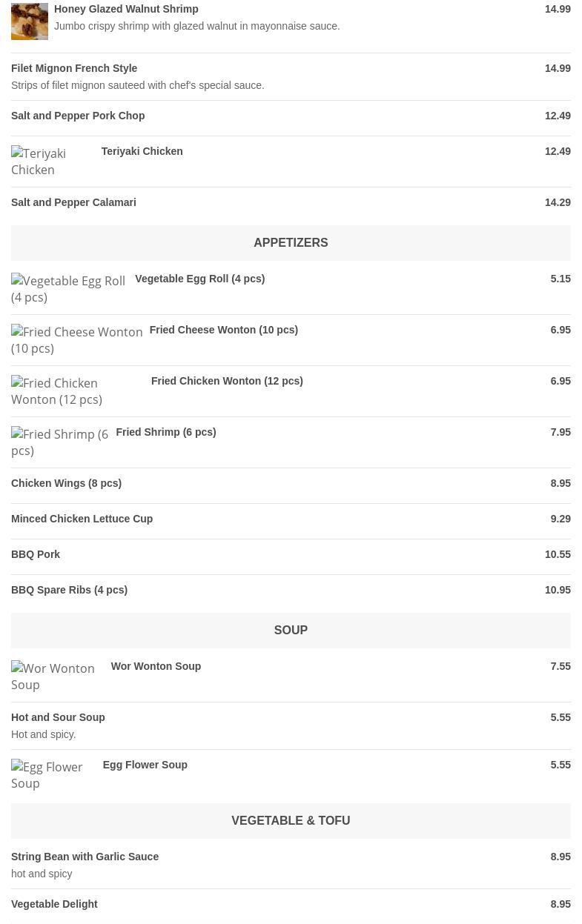This screenshot has width=582, height=924.
Task: Click the Vegetable Egg Roll image placeholder
Action: (x=68, y=289)
